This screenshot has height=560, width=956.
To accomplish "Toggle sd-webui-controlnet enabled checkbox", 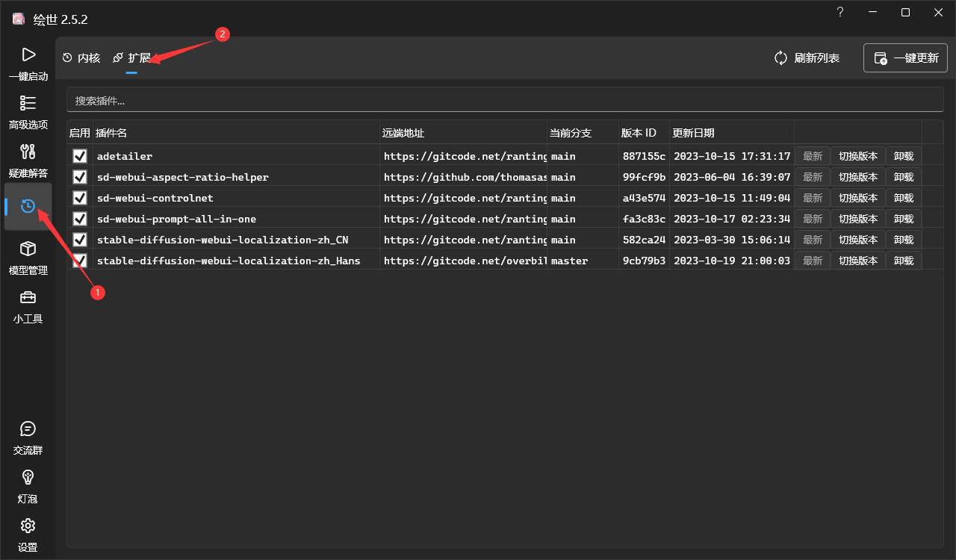I will coord(80,198).
